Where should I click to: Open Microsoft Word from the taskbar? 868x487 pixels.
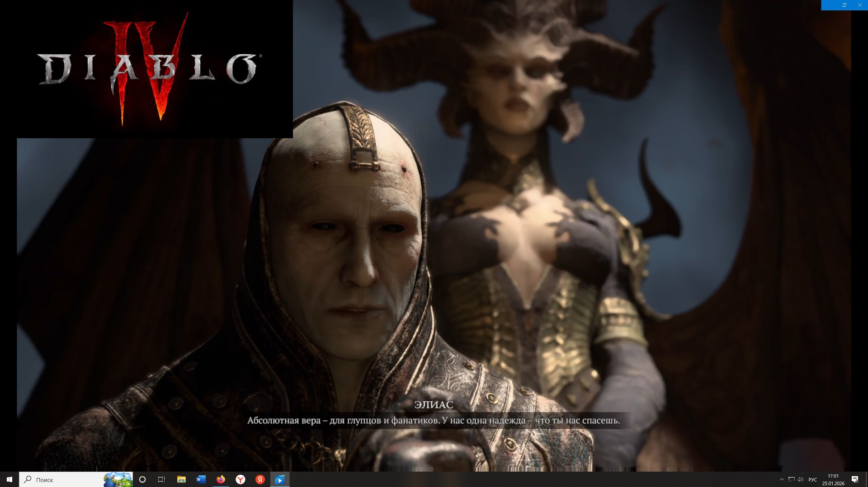pos(201,480)
